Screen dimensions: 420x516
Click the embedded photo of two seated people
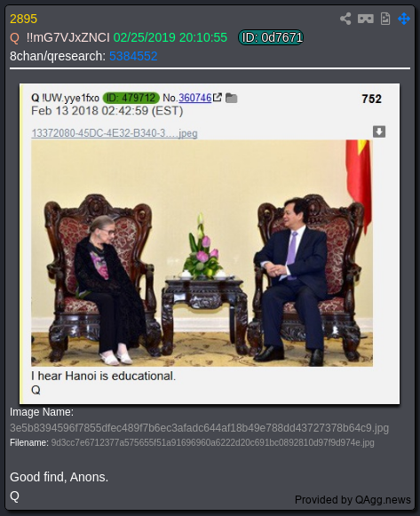point(202,253)
